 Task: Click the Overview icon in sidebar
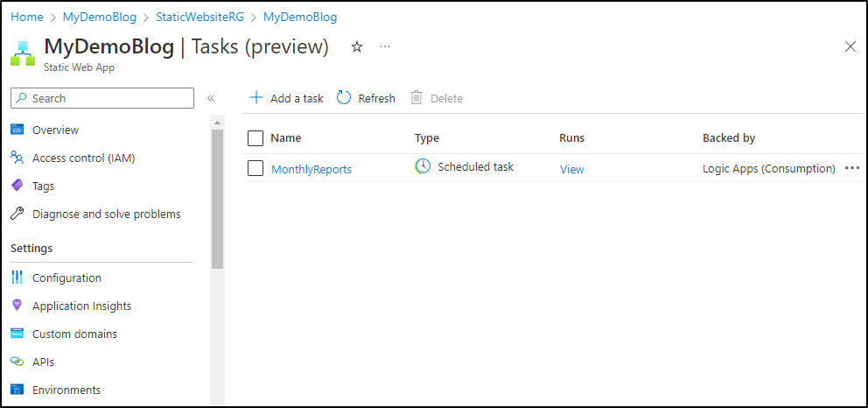coord(17,130)
